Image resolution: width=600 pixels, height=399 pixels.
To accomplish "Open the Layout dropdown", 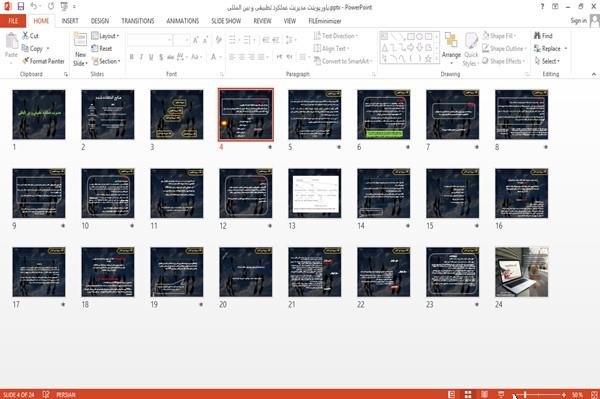I will point(105,36).
